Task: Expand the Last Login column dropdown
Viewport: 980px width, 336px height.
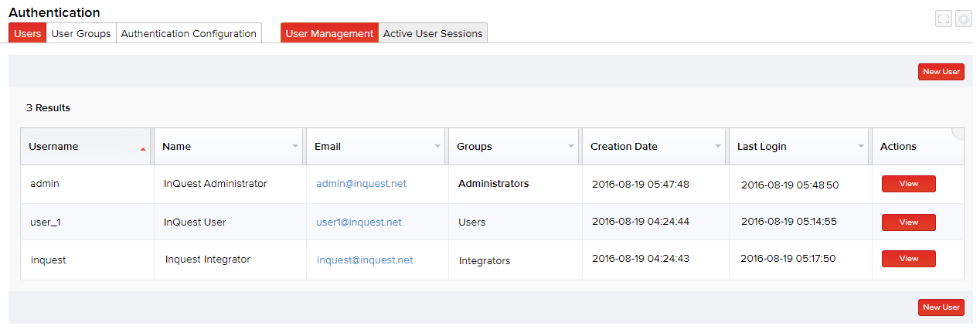Action: [x=861, y=147]
